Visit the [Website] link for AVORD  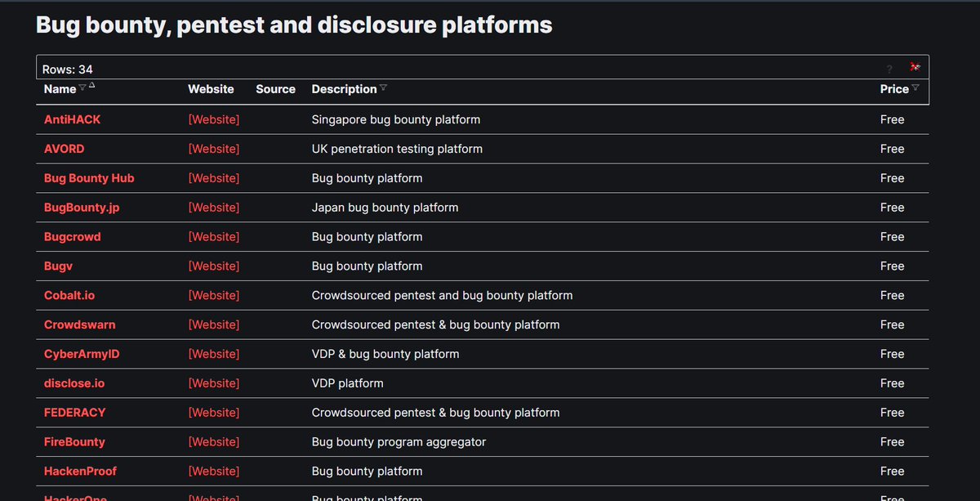click(214, 149)
